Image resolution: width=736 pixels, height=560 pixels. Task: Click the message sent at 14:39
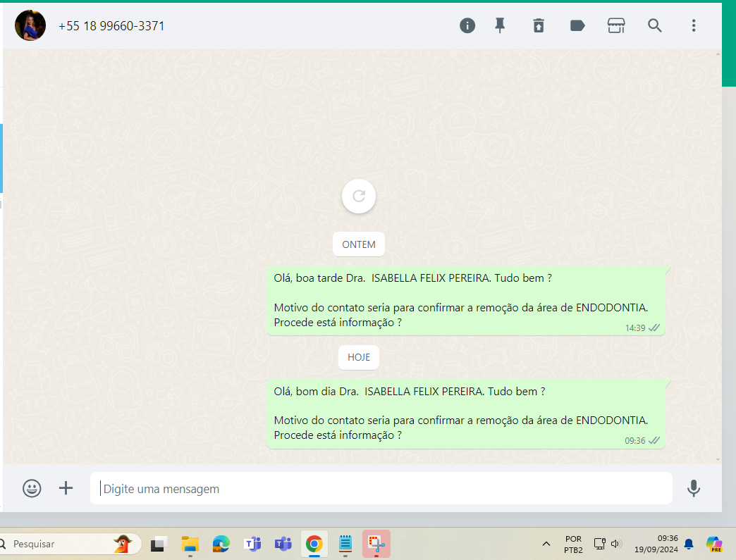click(465, 301)
